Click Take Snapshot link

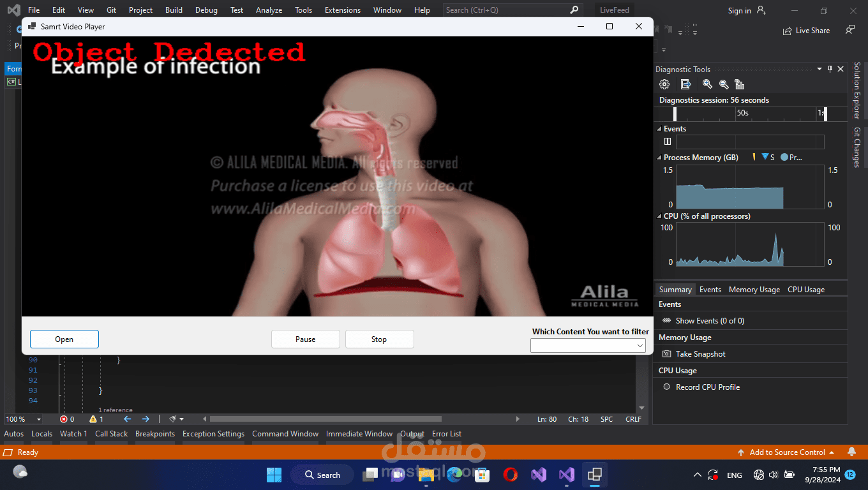click(x=701, y=354)
